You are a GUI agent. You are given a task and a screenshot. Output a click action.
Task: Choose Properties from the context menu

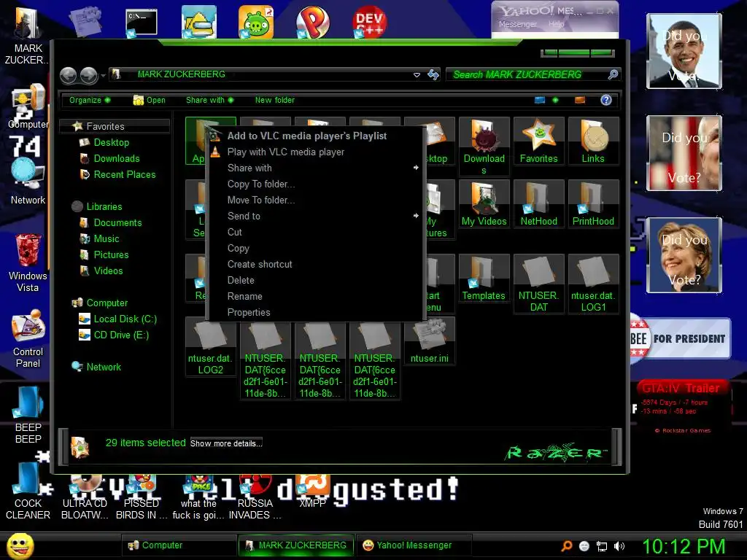tap(315, 312)
